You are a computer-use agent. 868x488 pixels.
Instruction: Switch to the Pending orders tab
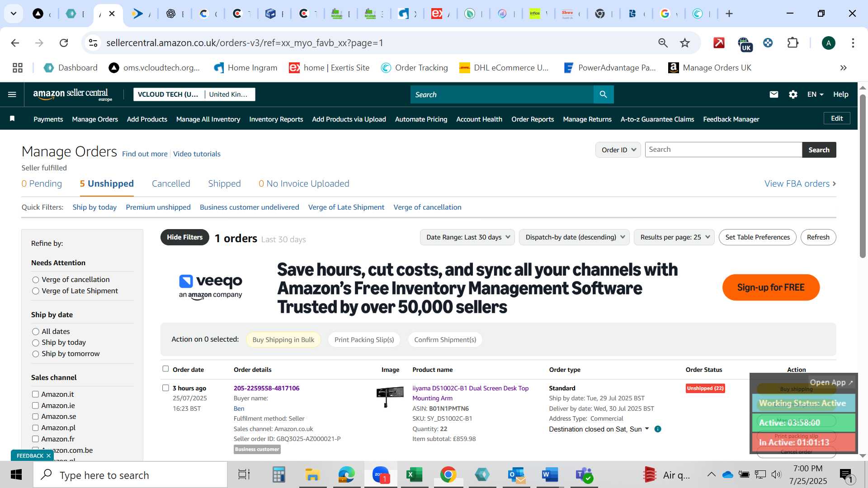[x=42, y=184]
